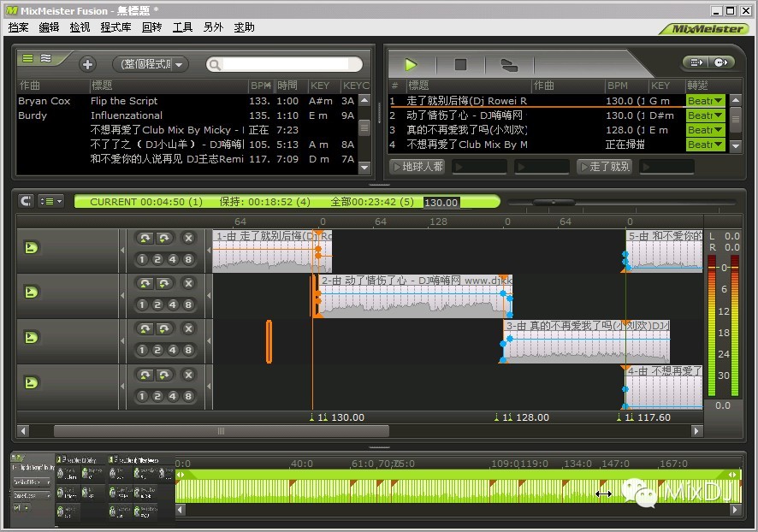Screen dimensions: 758x532
Task: Select loop length 1 on second track
Action: 142,304
